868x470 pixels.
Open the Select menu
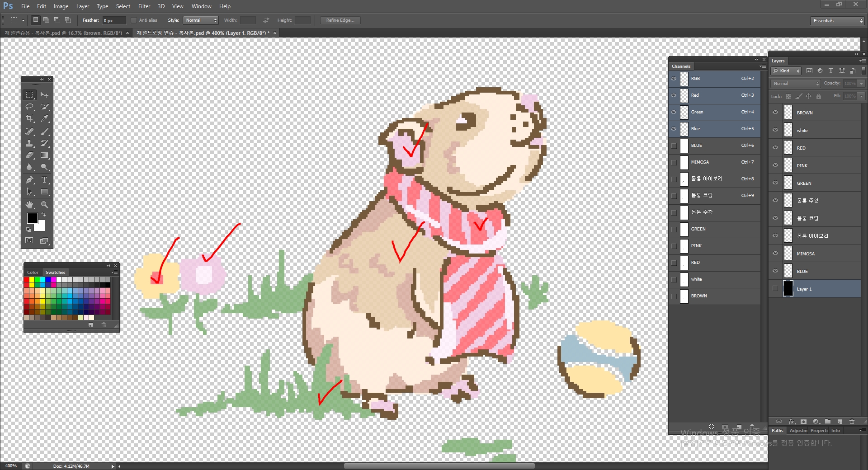tap(123, 6)
